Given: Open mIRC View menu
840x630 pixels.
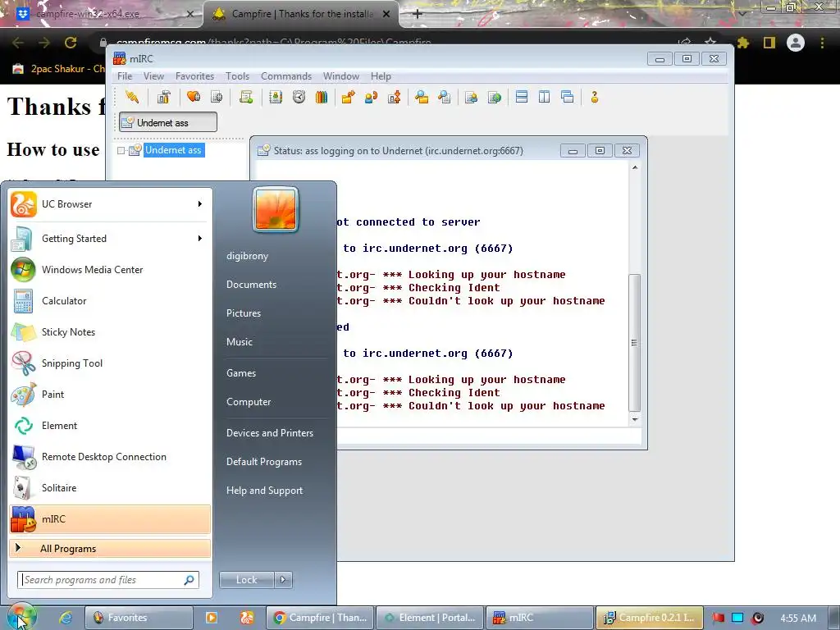Looking at the screenshot, I should (x=153, y=76).
